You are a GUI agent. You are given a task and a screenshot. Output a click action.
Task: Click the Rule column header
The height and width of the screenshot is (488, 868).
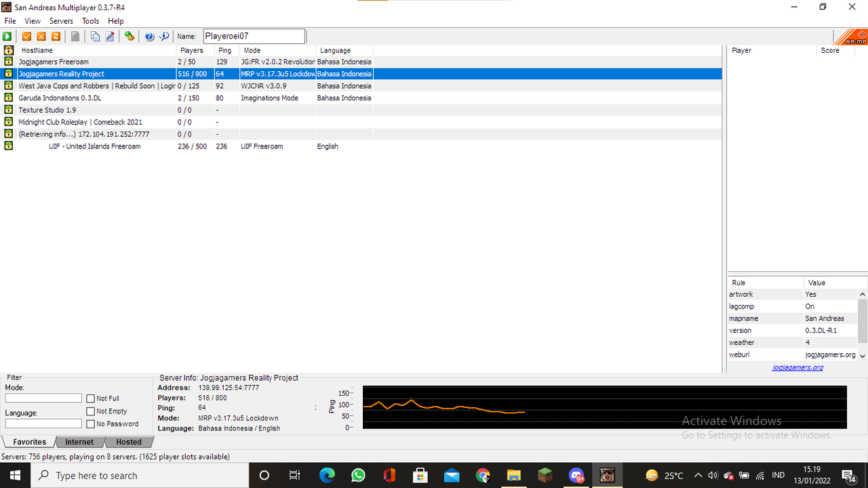coord(766,283)
